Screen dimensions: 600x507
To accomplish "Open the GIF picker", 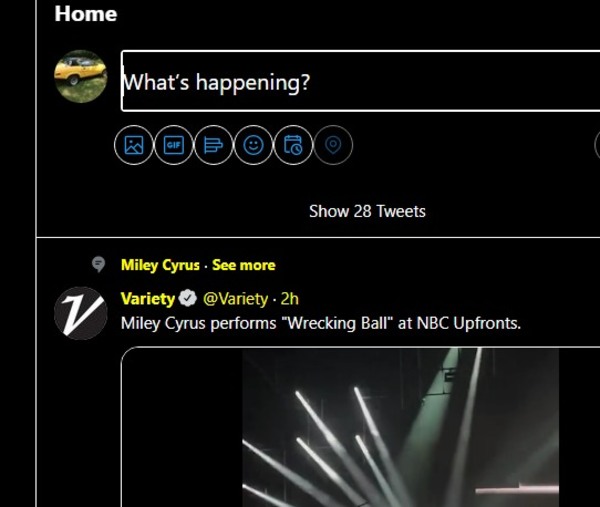I will [174, 146].
